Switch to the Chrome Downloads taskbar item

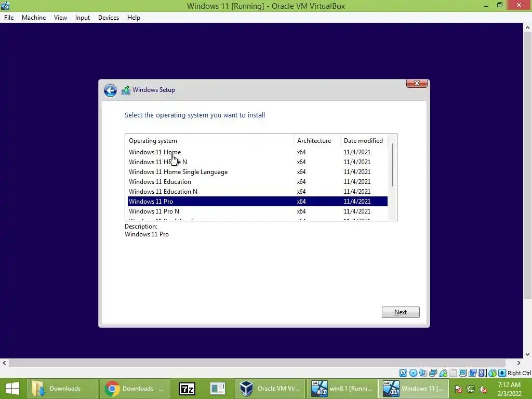135,389
